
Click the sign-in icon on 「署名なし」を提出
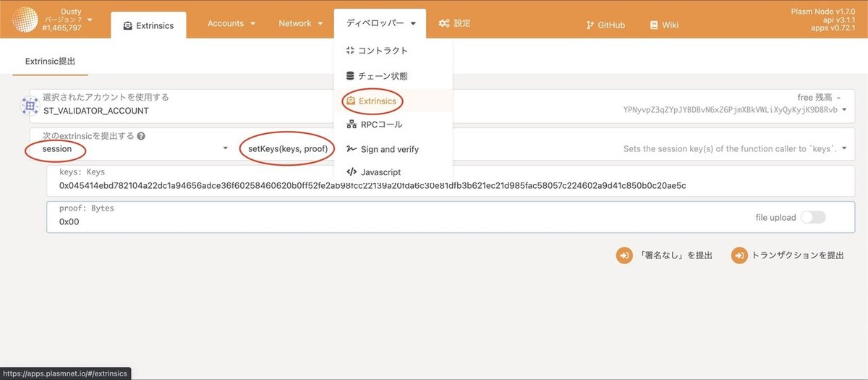(x=624, y=256)
